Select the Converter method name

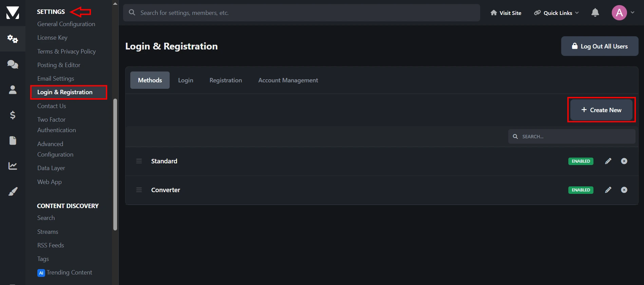tap(166, 190)
